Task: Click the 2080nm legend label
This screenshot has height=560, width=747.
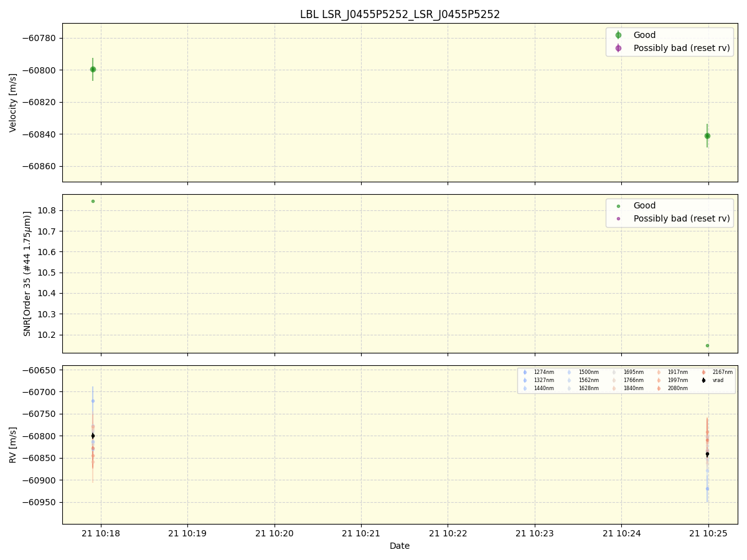Action: pos(678,388)
